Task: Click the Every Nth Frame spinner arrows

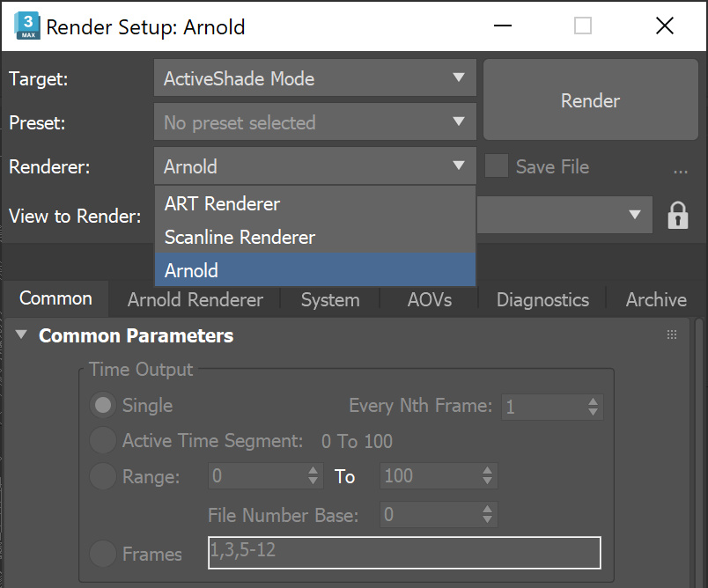Action: 594,407
